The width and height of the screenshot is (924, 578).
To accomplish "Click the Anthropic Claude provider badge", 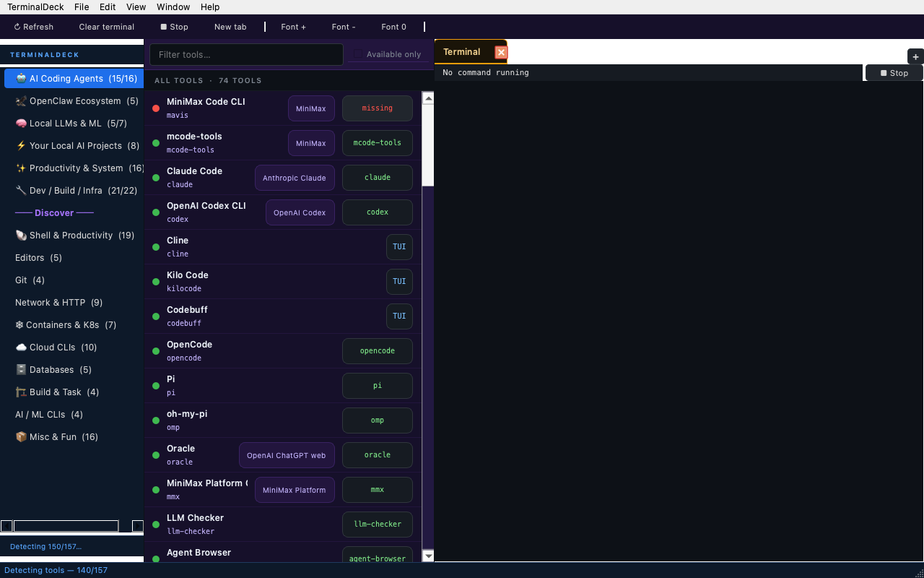I will (x=295, y=178).
